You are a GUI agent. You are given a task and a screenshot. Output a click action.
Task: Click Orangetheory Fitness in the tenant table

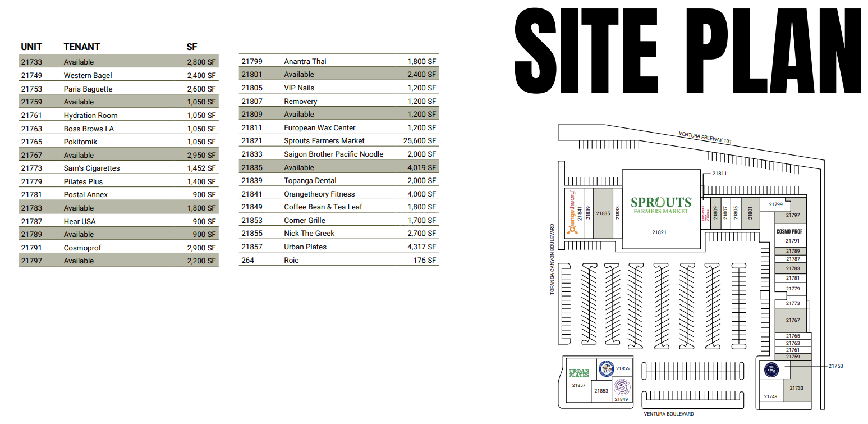coord(319,194)
